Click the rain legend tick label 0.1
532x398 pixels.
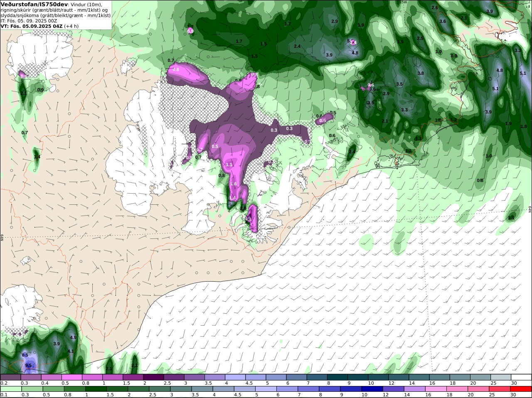pyautogui.click(x=4, y=395)
